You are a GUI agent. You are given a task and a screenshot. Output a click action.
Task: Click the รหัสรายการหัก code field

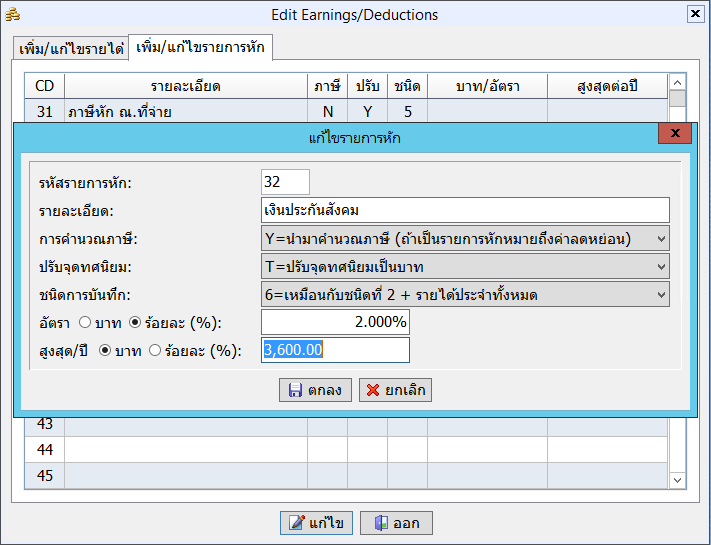[x=285, y=182]
